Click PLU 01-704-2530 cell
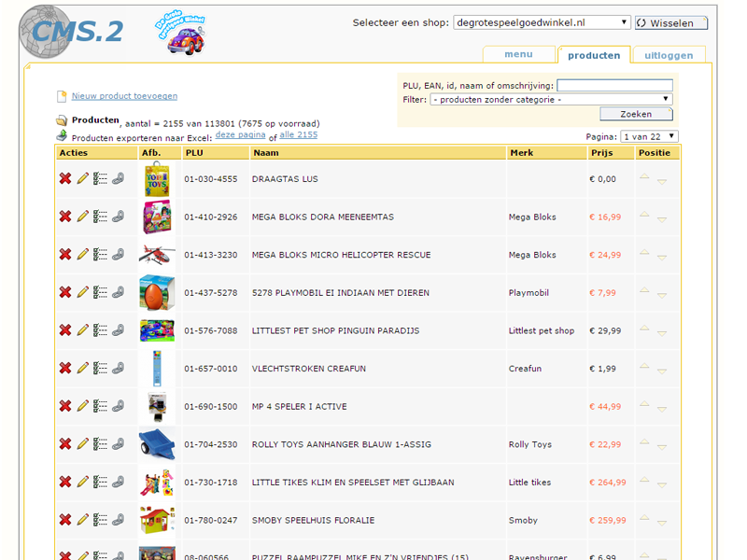747x560 pixels. 211,444
